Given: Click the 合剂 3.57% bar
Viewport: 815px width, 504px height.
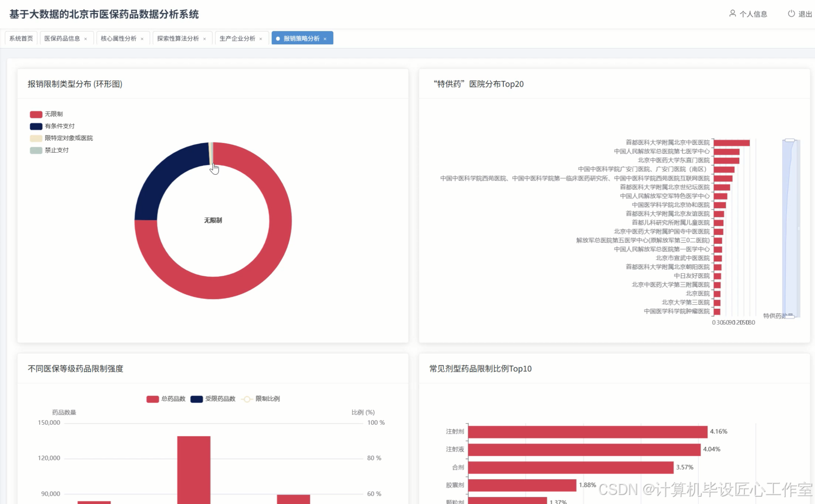Looking at the screenshot, I should click(571, 468).
